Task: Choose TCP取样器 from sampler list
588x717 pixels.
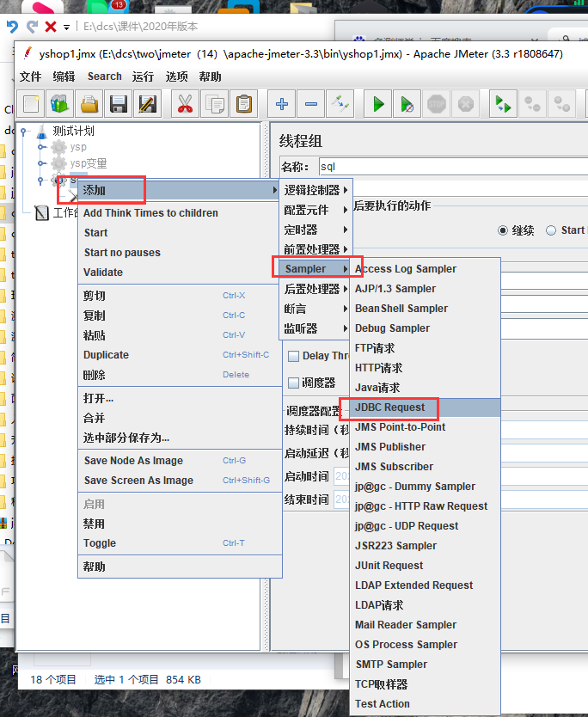Action: (426, 684)
